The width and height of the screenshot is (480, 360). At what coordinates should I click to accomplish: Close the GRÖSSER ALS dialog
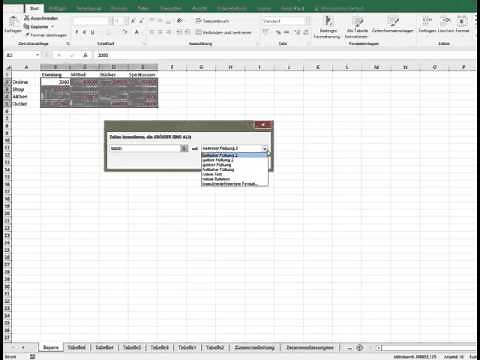coord(263,125)
